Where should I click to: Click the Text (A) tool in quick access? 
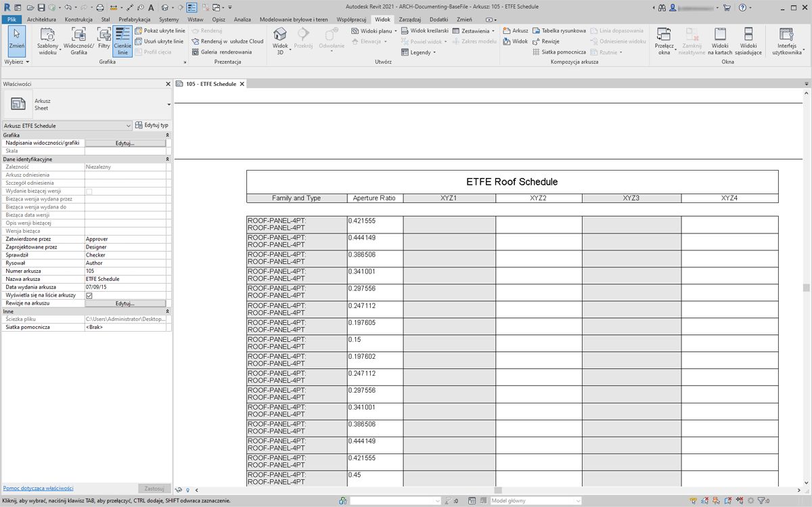click(150, 7)
